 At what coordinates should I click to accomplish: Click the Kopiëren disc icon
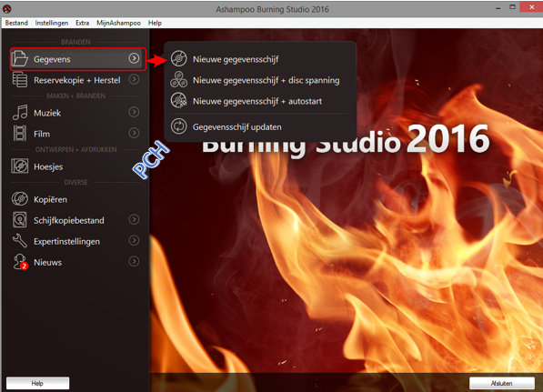click(x=20, y=199)
